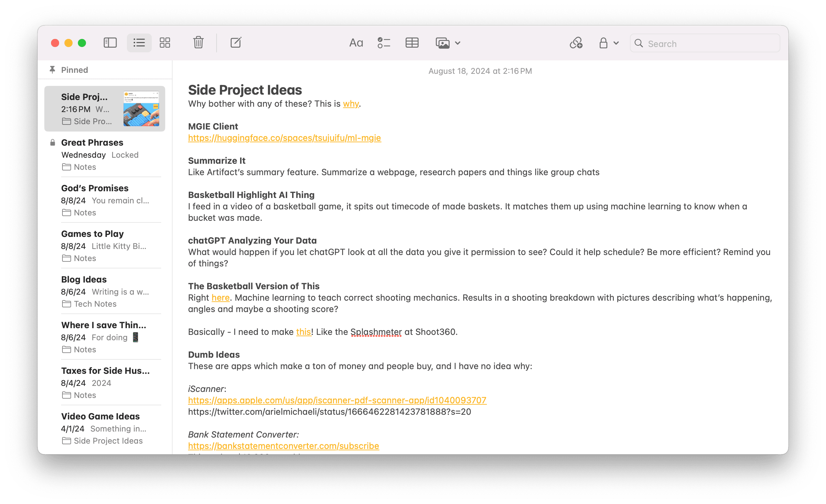Expand the lock options chevron
The width and height of the screenshot is (826, 504).
(x=616, y=43)
